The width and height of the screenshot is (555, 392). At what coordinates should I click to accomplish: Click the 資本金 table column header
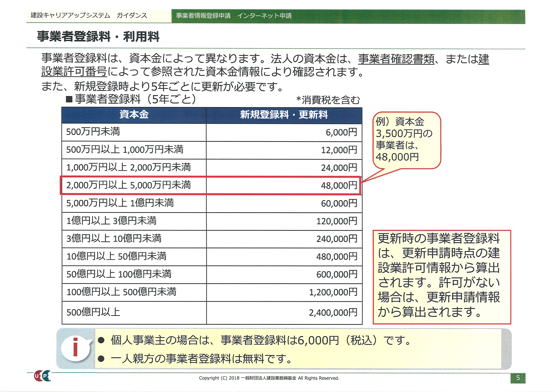134,115
